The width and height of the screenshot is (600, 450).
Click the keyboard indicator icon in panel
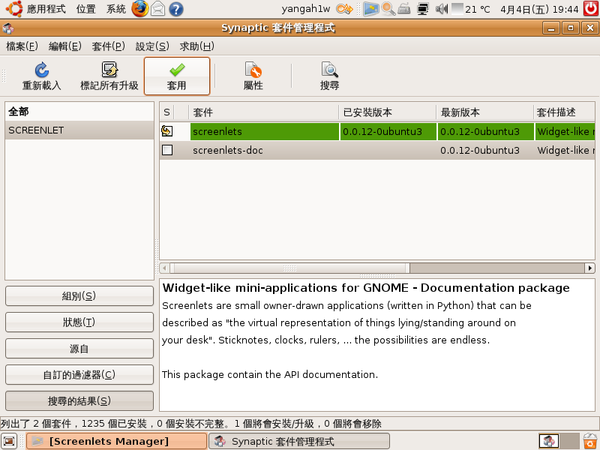click(404, 9)
